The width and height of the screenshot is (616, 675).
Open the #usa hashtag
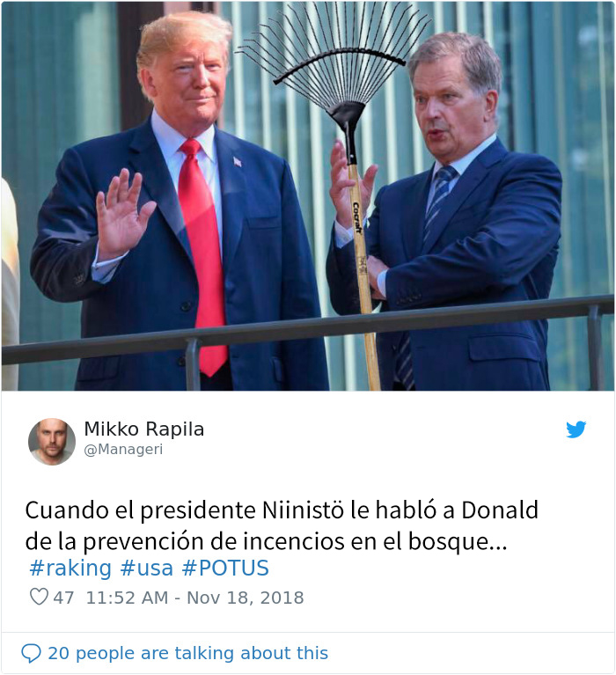pos(146,568)
